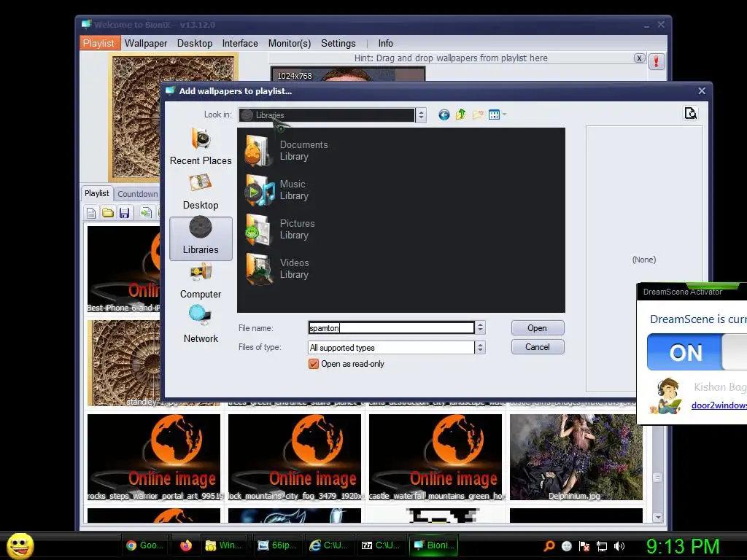Select the Music Library folder

click(x=276, y=190)
